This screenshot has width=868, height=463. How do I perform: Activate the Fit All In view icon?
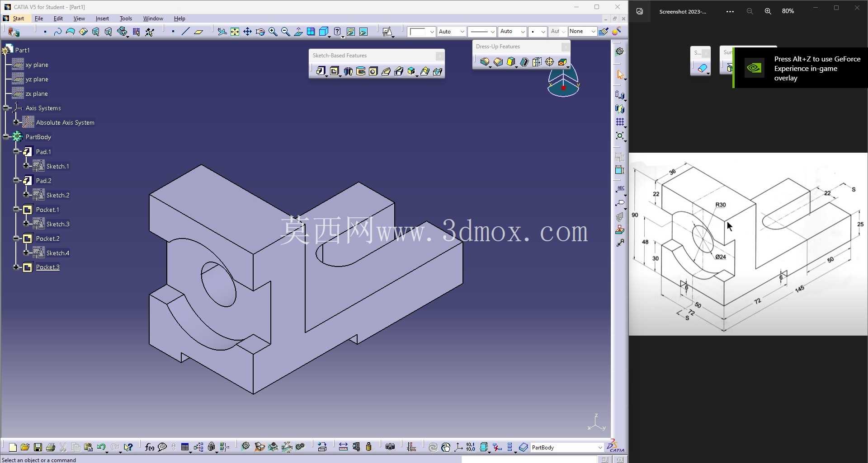pos(235,32)
